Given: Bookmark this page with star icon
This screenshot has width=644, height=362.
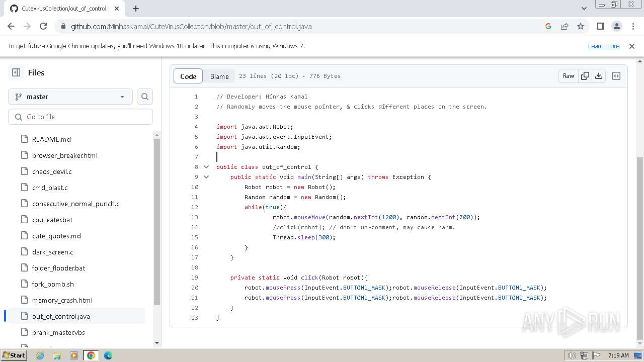Looking at the screenshot, I should [581, 26].
